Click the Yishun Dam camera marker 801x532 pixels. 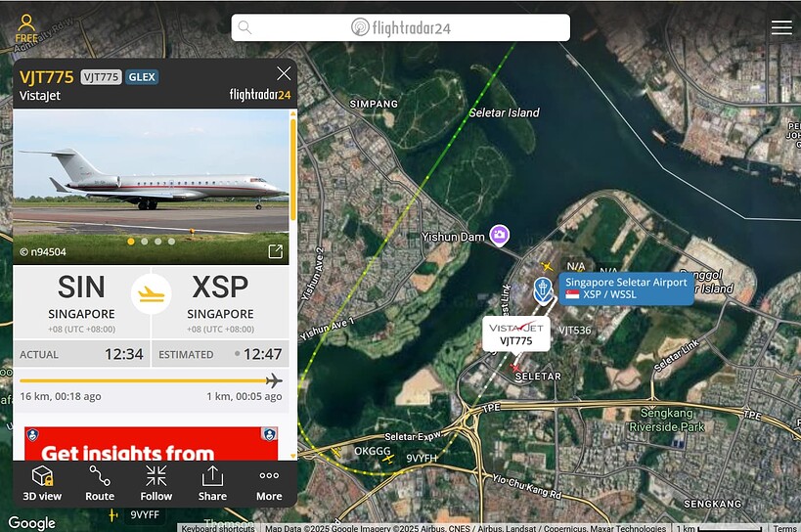click(499, 236)
